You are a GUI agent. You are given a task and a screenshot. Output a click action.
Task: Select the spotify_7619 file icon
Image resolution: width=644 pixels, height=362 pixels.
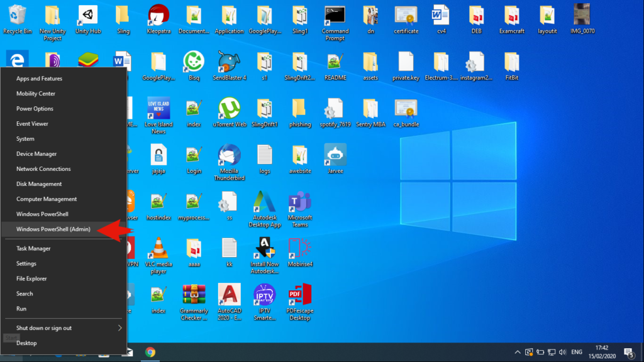(x=335, y=112)
